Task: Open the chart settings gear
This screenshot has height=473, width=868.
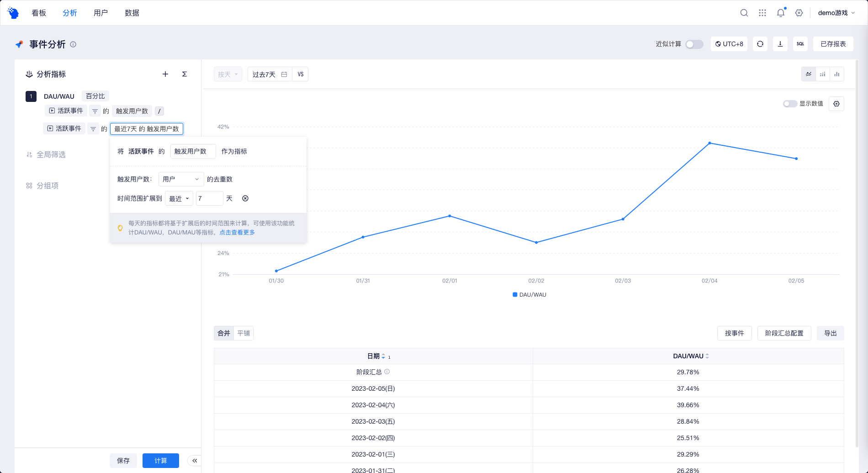Action: pos(836,104)
